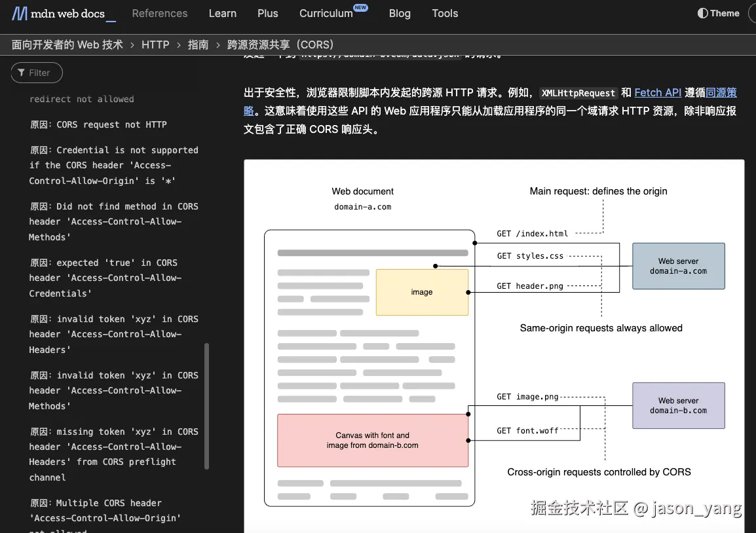This screenshot has width=756, height=533.
Task: Click 'GET styles.css' diagram label
Action: pos(530,256)
